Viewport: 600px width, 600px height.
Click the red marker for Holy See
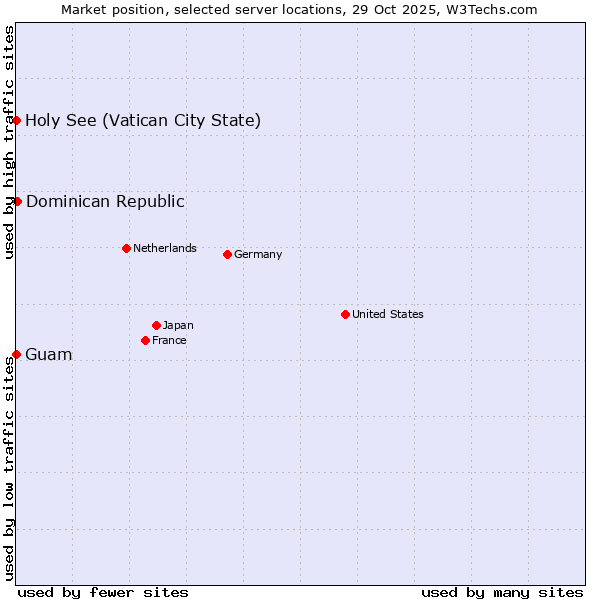pyautogui.click(x=17, y=120)
